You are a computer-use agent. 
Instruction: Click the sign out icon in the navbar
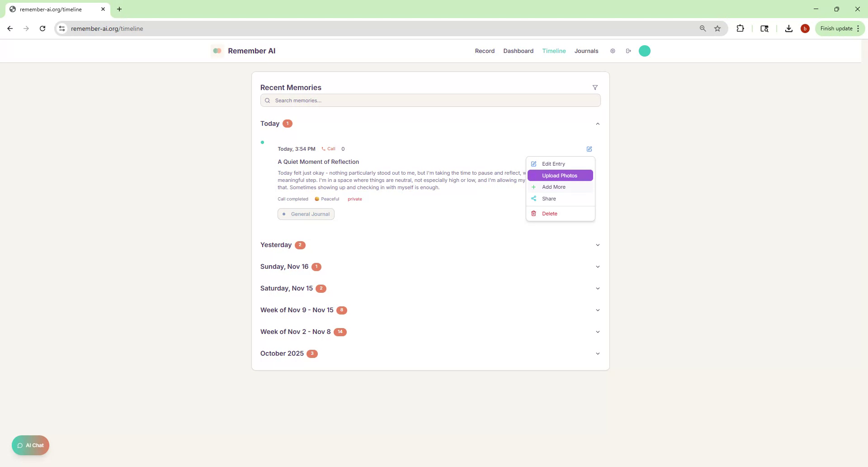628,51
